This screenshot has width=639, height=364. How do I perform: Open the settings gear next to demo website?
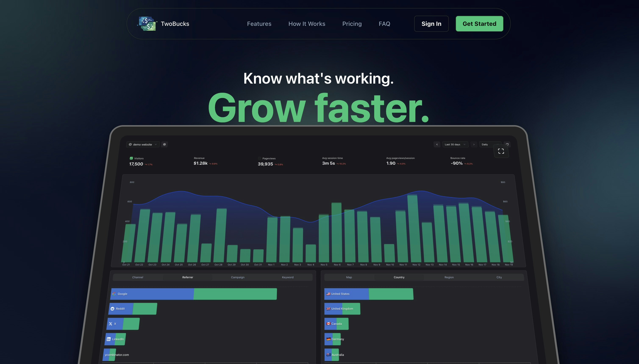165,144
